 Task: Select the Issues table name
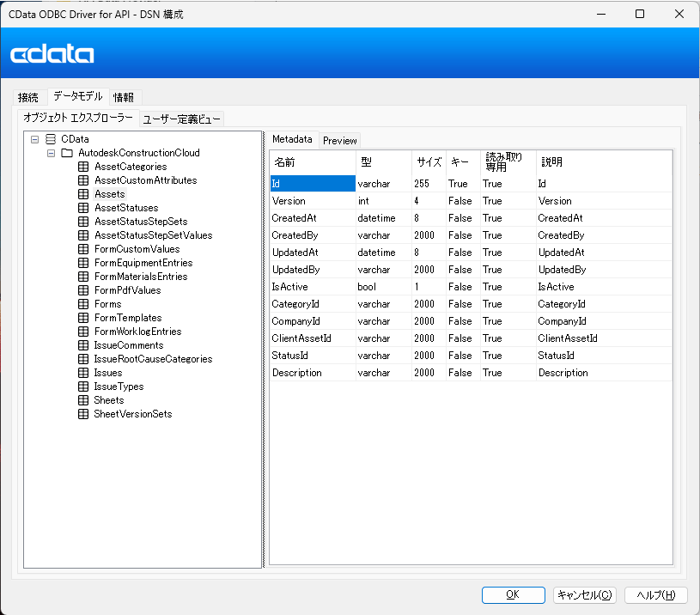(108, 373)
